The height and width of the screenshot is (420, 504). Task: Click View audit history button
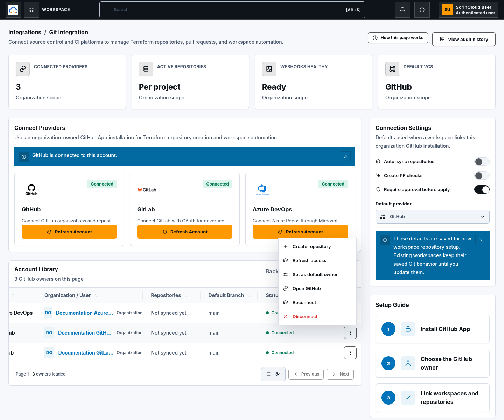pyautogui.click(x=464, y=39)
